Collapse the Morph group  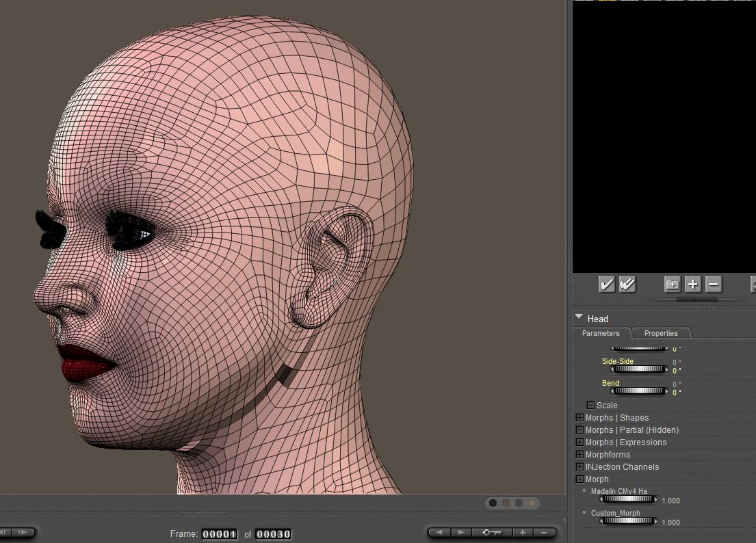(579, 479)
